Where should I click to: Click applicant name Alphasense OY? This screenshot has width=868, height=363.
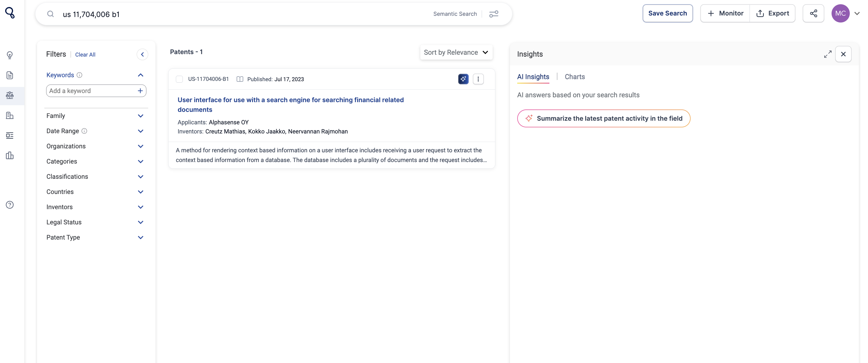coord(228,122)
